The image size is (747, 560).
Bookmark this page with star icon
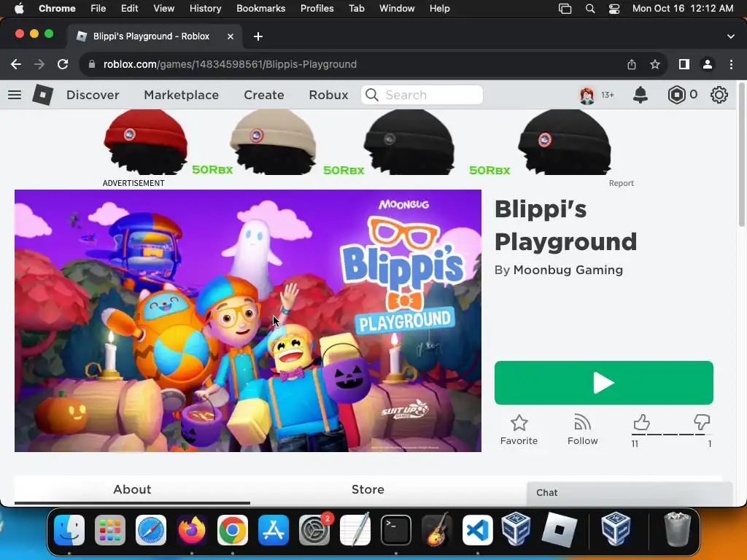[655, 64]
